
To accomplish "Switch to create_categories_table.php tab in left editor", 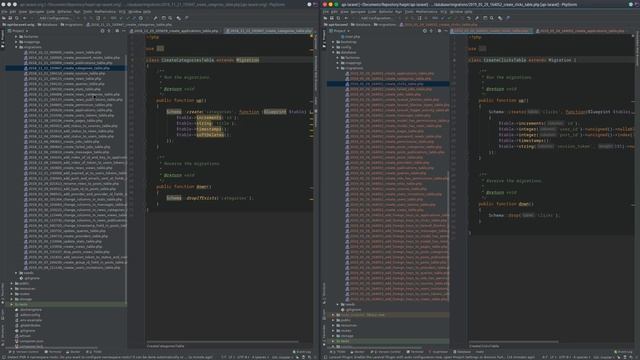I will point(269,31).
